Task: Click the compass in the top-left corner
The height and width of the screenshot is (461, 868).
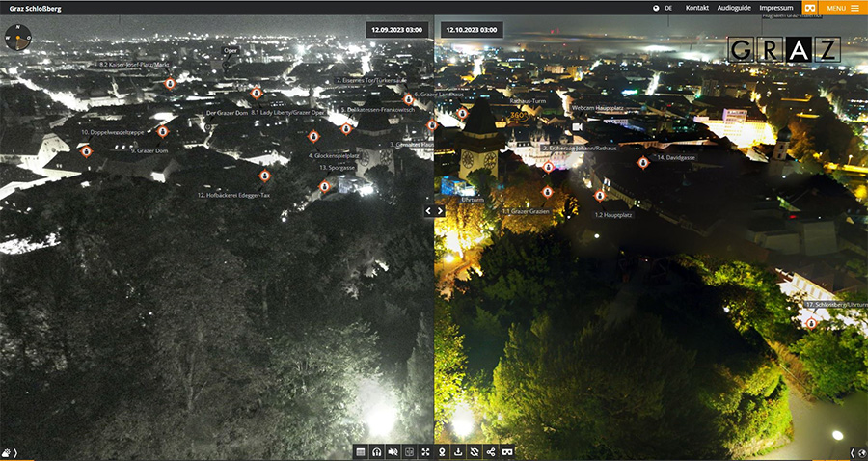Action: click(17, 38)
